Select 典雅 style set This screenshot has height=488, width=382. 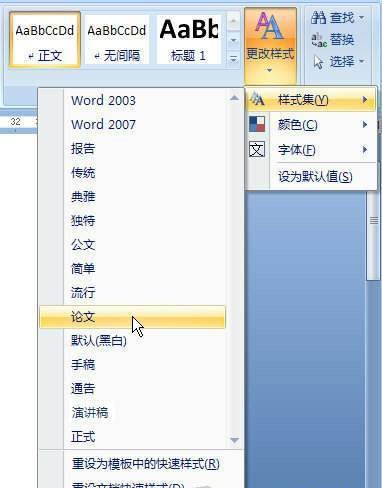point(132,196)
